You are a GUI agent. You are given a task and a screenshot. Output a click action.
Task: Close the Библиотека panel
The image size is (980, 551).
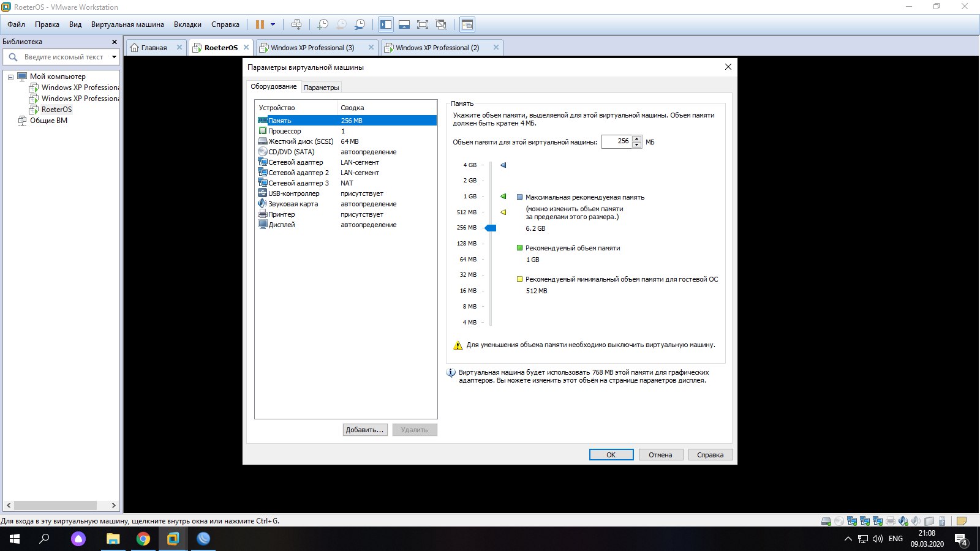pos(114,42)
